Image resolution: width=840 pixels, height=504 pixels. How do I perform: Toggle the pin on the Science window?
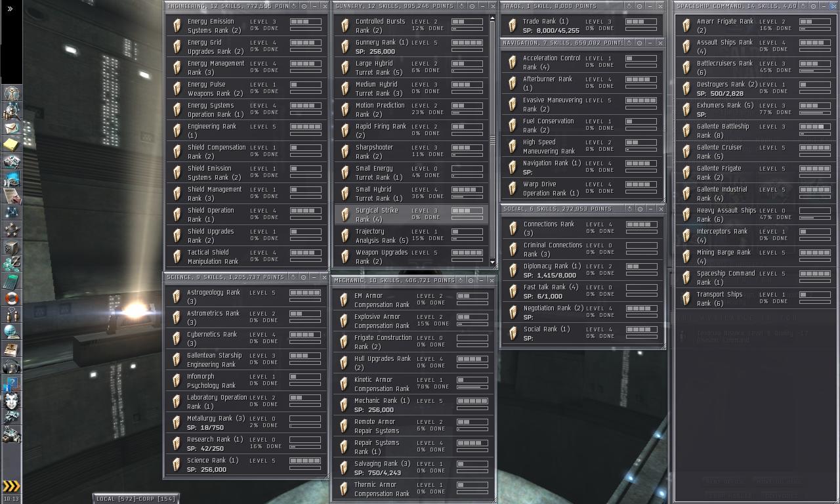(x=293, y=277)
